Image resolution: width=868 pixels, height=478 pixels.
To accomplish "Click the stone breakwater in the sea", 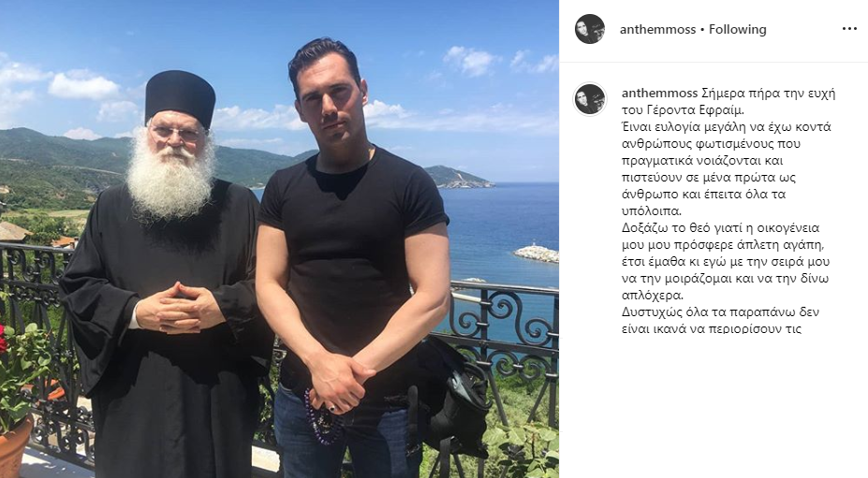I will [536, 253].
